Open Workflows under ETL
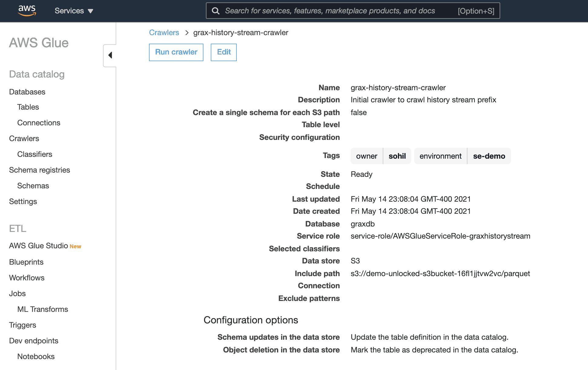The width and height of the screenshot is (588, 370). click(x=27, y=278)
